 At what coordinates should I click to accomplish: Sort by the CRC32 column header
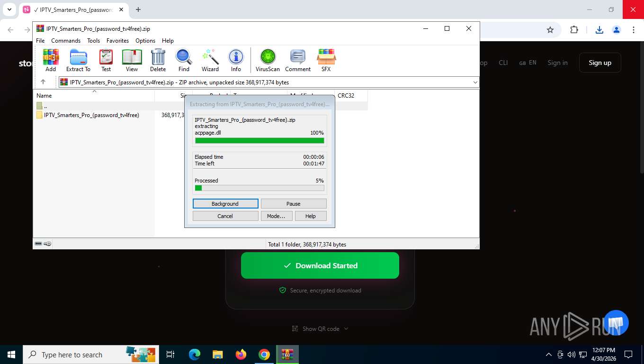pyautogui.click(x=351, y=95)
